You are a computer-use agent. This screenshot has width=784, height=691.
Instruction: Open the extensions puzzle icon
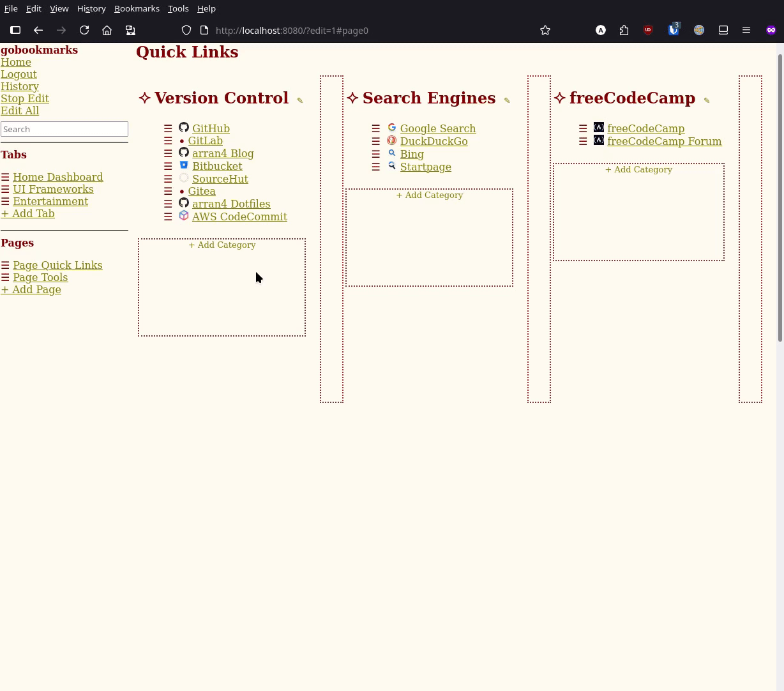[x=624, y=30]
